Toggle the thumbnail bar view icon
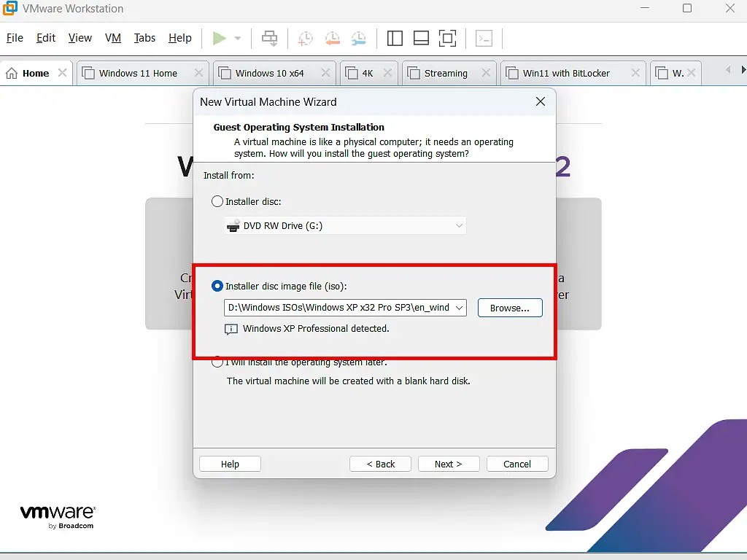747x560 pixels. (421, 38)
